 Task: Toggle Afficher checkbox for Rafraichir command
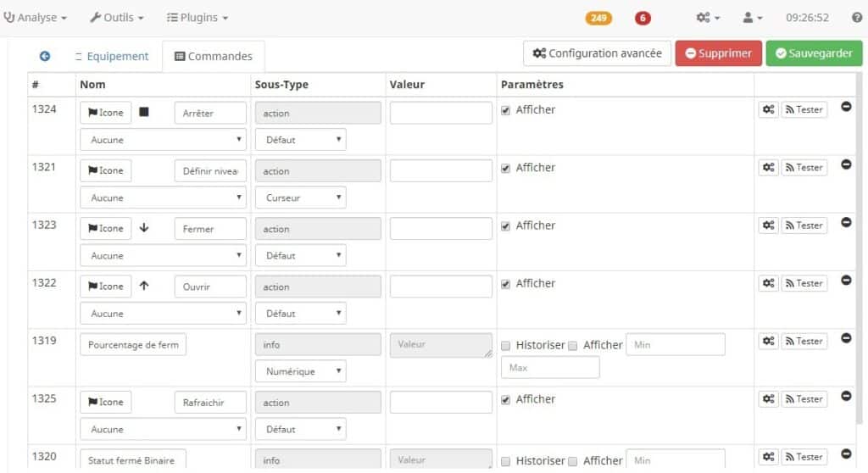[x=506, y=399]
